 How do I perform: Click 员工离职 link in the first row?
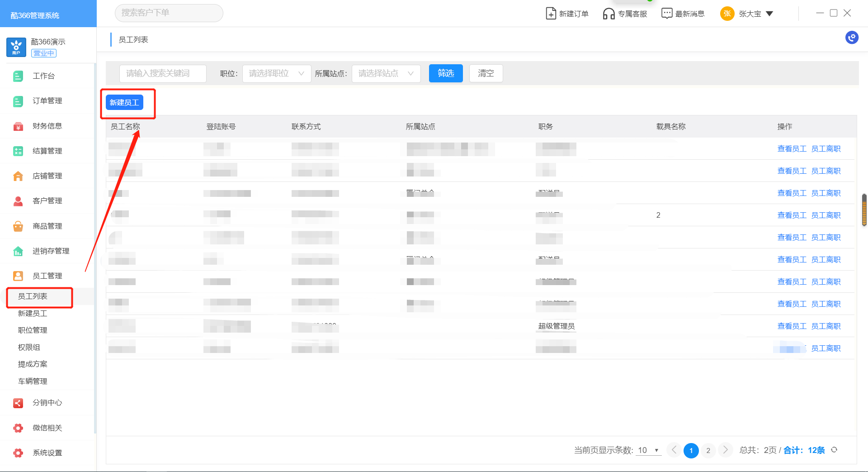[826, 149]
